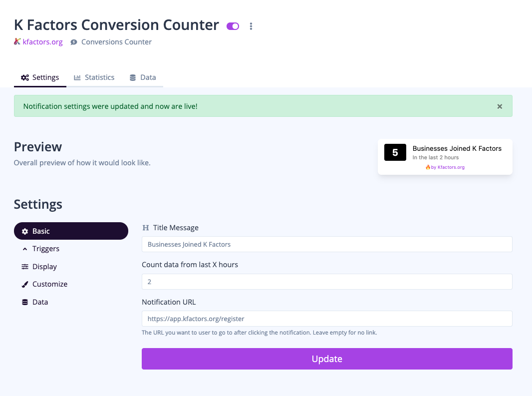
Task: Click the database icon on top Data tab
Action: click(133, 78)
